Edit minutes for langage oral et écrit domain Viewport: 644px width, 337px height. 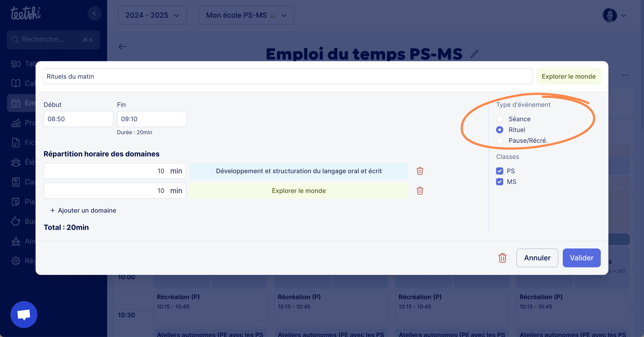coord(114,171)
